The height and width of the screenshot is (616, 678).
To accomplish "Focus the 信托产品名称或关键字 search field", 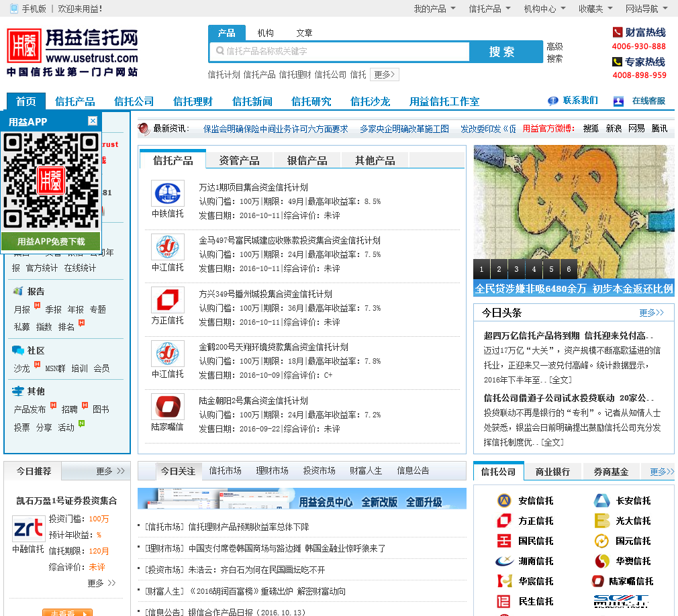I will 340,52.
